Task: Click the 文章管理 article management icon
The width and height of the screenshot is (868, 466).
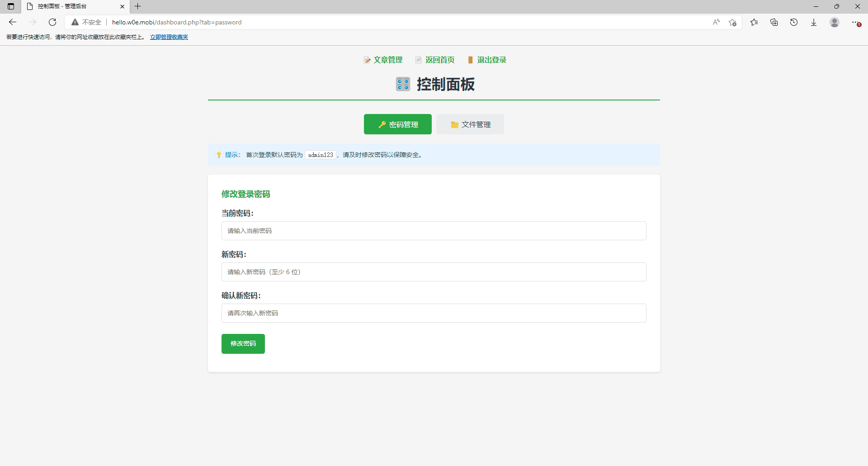Action: pos(367,60)
